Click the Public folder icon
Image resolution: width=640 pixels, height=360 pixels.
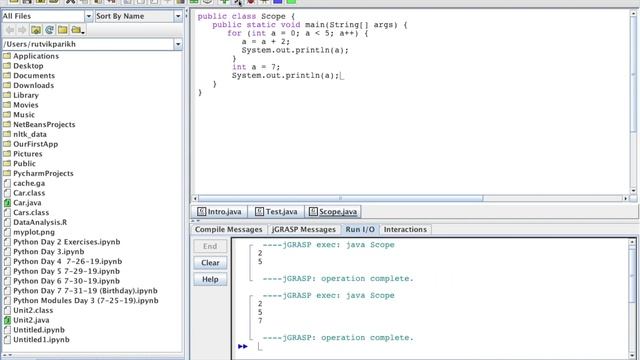[x=7, y=164]
